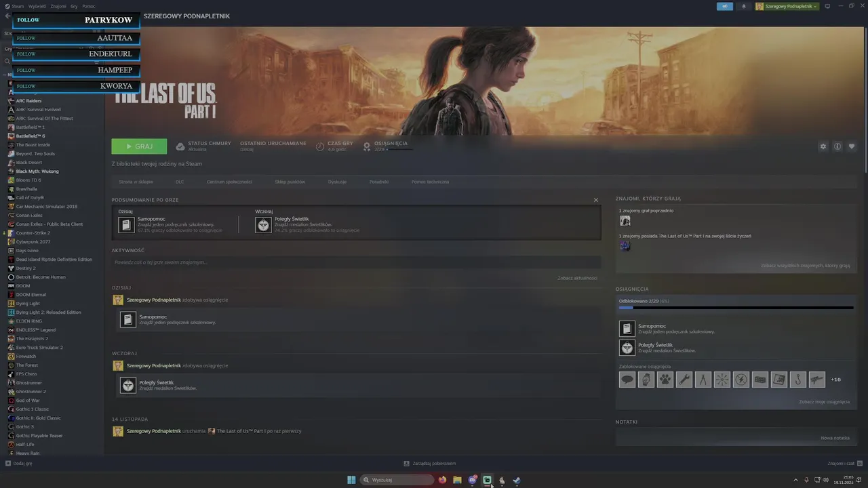The height and width of the screenshot is (488, 868).
Task: Open the Znajomi menu
Action: (58, 6)
